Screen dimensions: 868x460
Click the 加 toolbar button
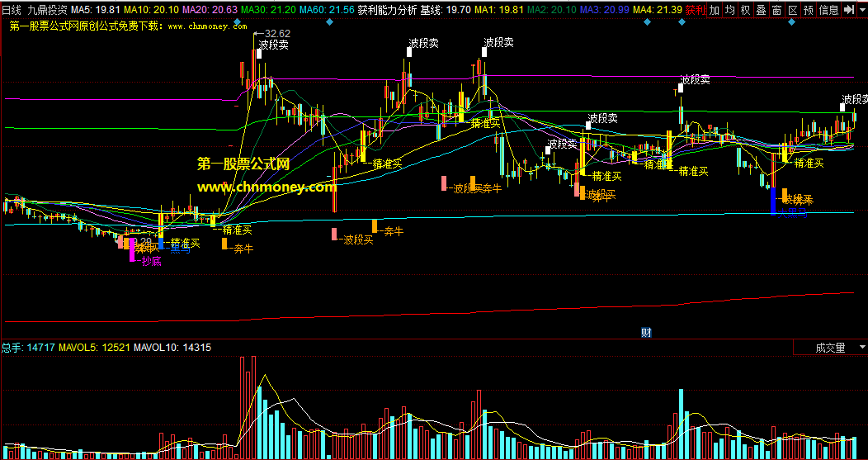point(715,9)
